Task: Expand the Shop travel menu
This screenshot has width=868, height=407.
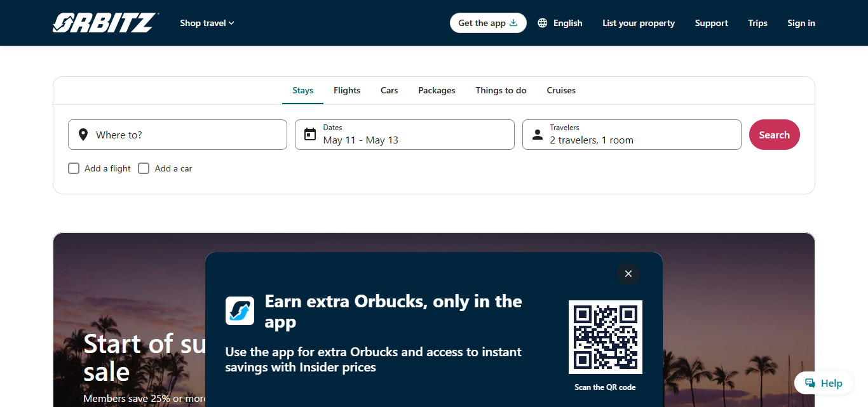Action: click(x=207, y=23)
